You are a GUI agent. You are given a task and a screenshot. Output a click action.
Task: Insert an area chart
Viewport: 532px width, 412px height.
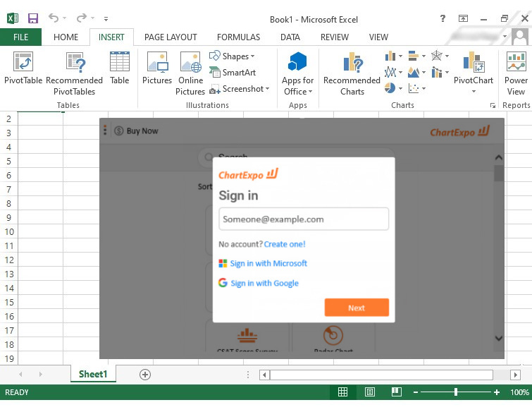coord(416,72)
